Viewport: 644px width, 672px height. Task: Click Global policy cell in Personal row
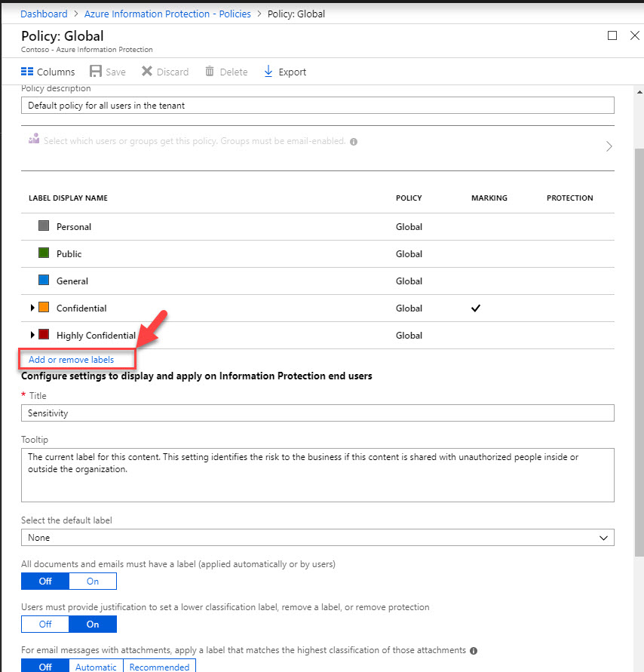pos(409,227)
